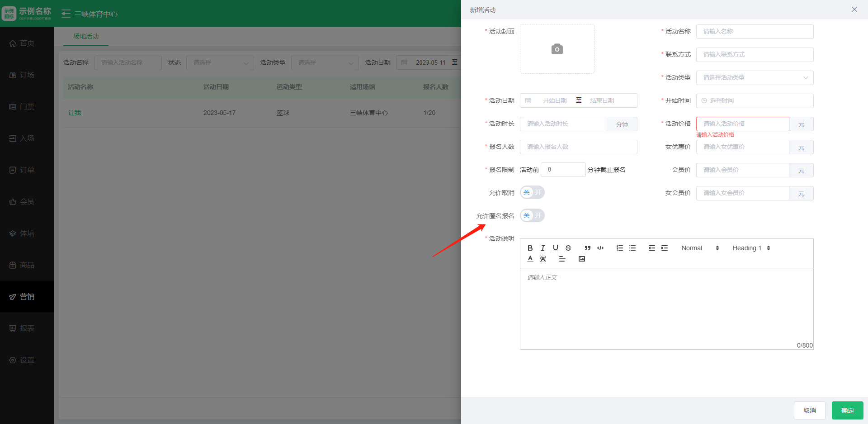Click the camera icon to upload cover
The image size is (868, 424).
(557, 49)
